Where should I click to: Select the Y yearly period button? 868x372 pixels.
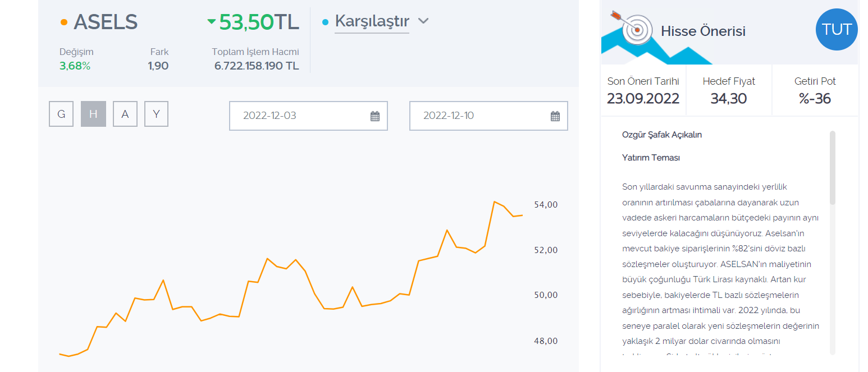pyautogui.click(x=157, y=114)
